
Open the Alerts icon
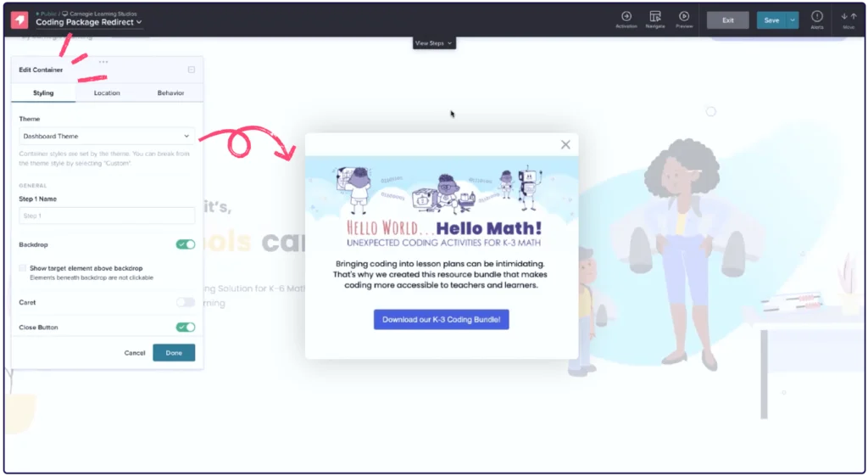point(817,19)
